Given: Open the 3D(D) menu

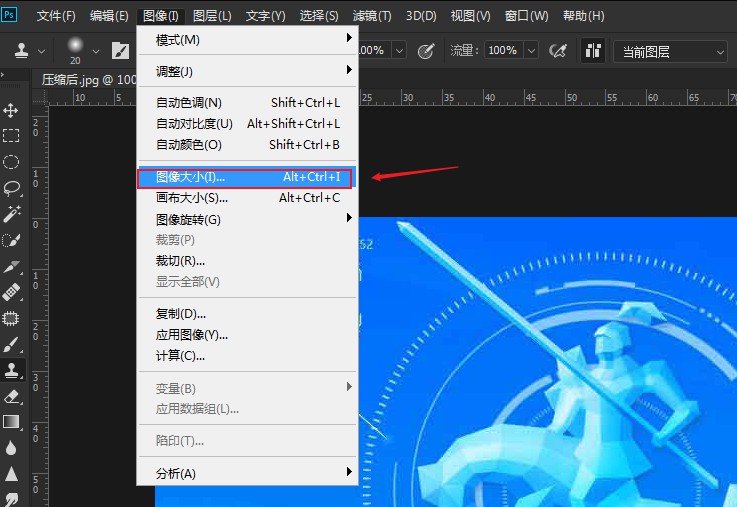Looking at the screenshot, I should click(421, 16).
